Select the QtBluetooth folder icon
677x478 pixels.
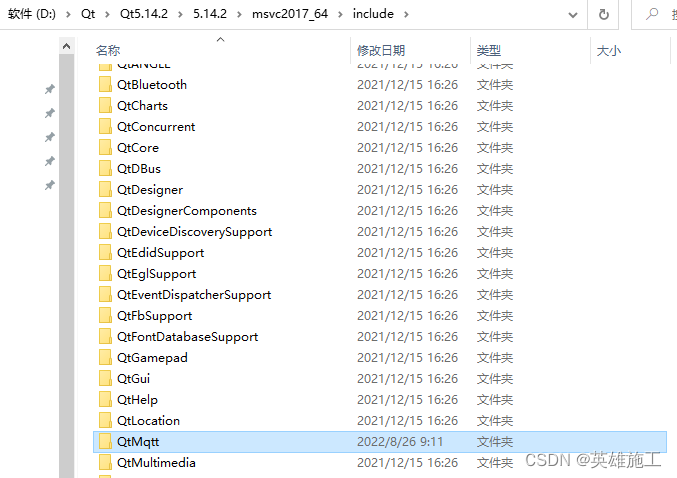105,85
